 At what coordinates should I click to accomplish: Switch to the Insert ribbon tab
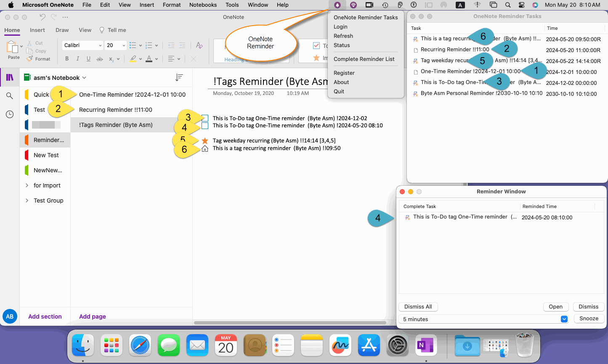37,30
